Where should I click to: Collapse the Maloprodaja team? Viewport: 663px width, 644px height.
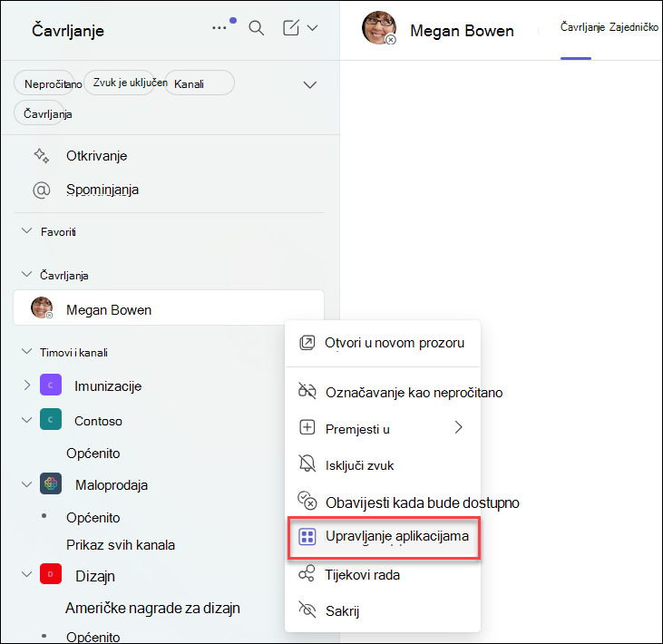tap(26, 484)
